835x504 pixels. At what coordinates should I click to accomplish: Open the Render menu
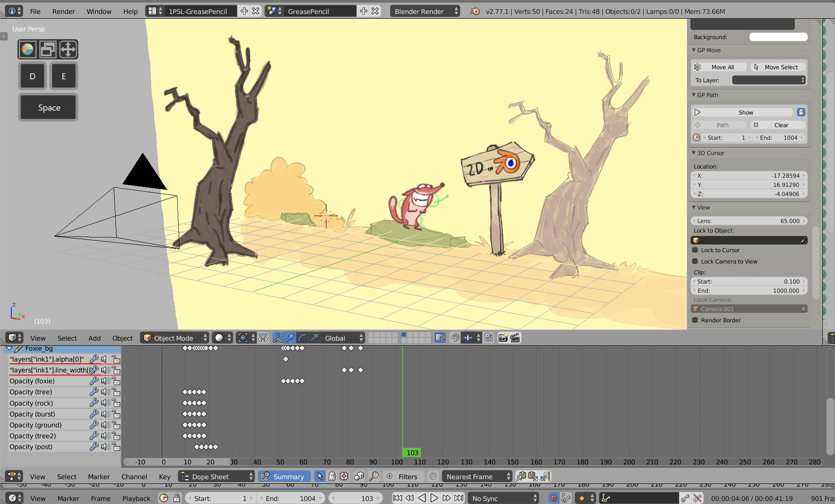(64, 11)
